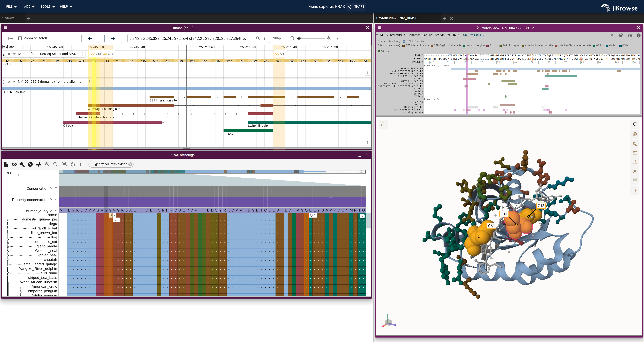The height and width of the screenshot is (342, 644).
Task: Take screenshot with aperture icon in 3D viewer
Action: (635, 134)
